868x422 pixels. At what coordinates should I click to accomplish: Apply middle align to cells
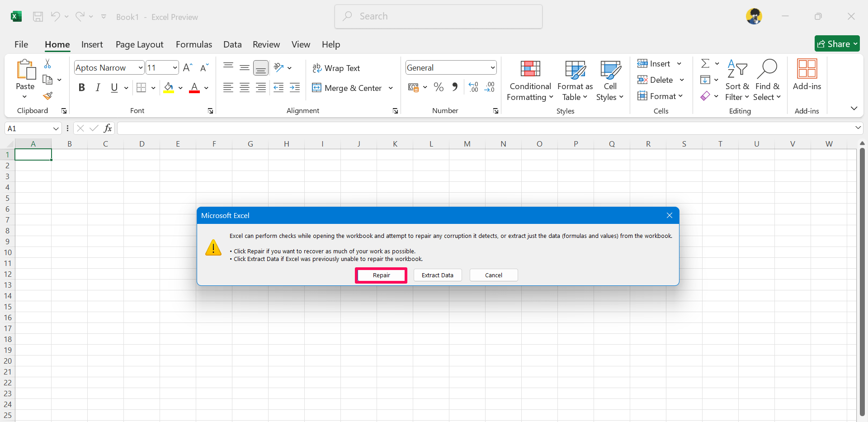pyautogui.click(x=245, y=68)
